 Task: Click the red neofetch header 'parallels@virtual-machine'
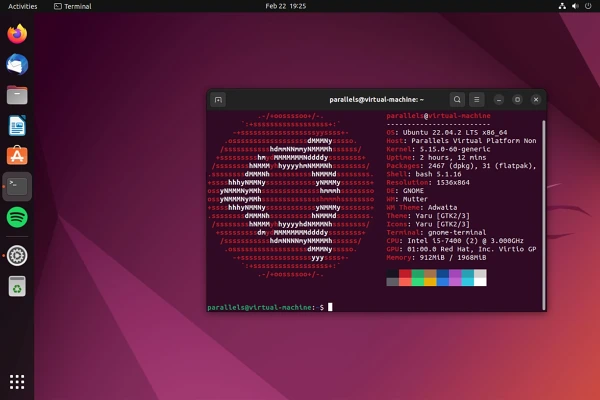[x=438, y=116]
